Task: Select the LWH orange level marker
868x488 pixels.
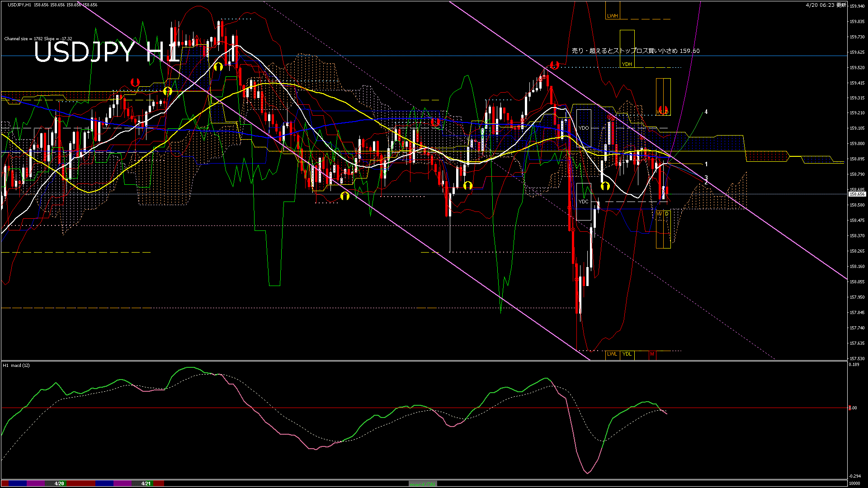Action: (x=612, y=16)
